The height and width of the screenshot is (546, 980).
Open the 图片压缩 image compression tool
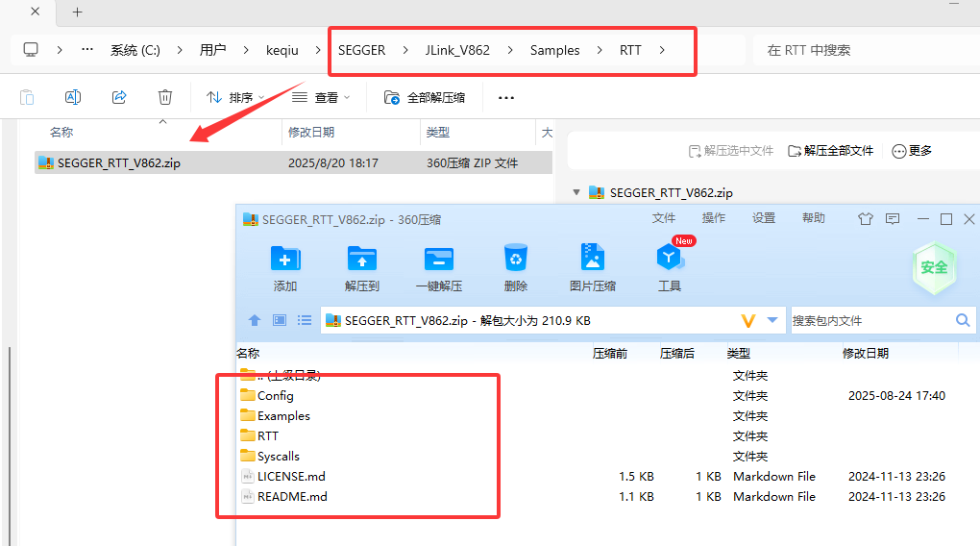[593, 260]
